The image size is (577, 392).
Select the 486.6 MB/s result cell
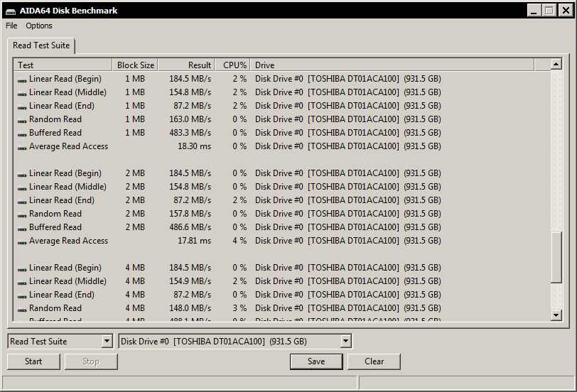point(190,227)
